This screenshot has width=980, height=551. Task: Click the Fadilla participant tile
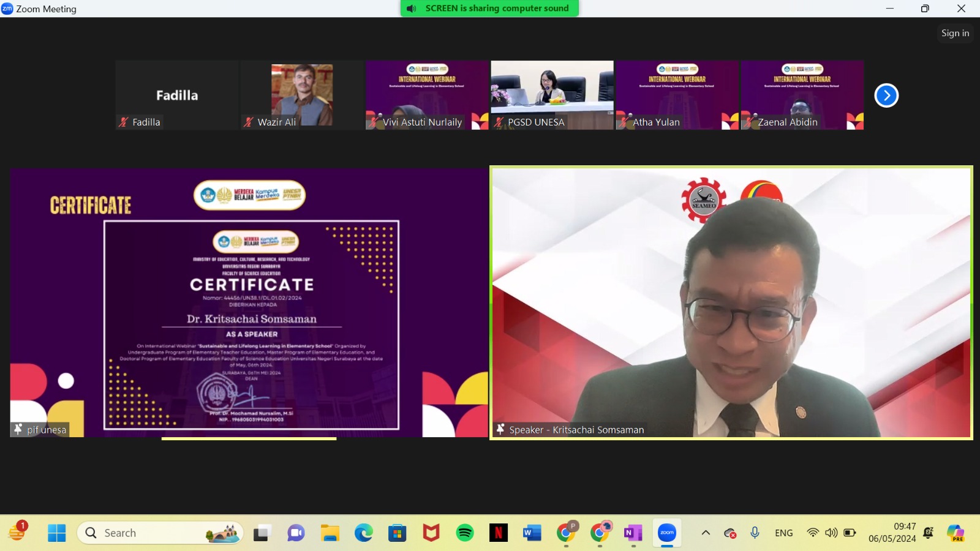click(177, 94)
